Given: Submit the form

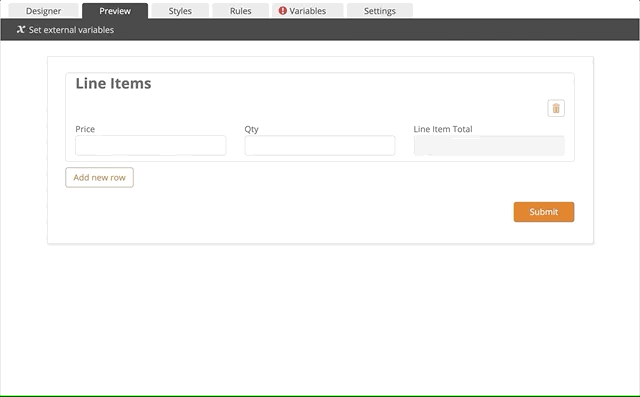Looking at the screenshot, I should pyautogui.click(x=544, y=212).
